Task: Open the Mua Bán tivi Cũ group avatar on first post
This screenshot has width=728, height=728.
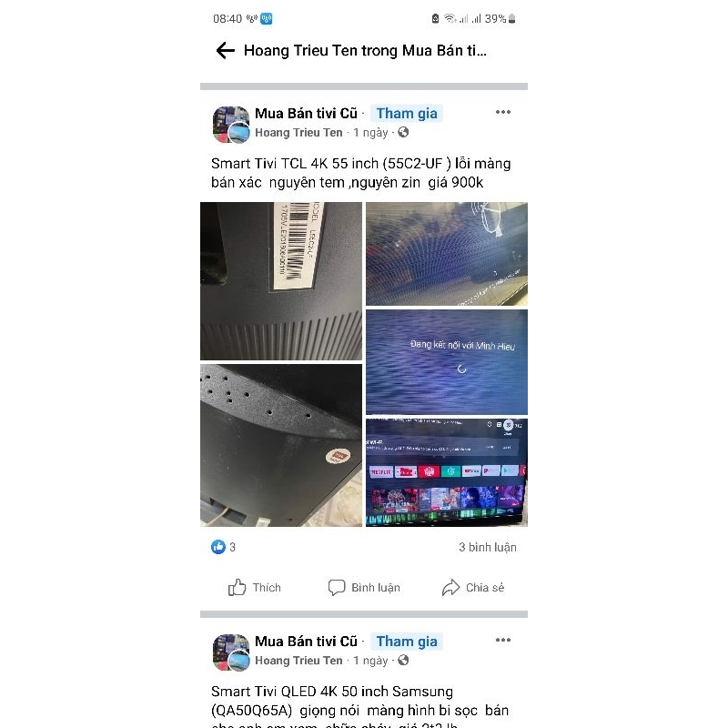Action: pos(231,124)
